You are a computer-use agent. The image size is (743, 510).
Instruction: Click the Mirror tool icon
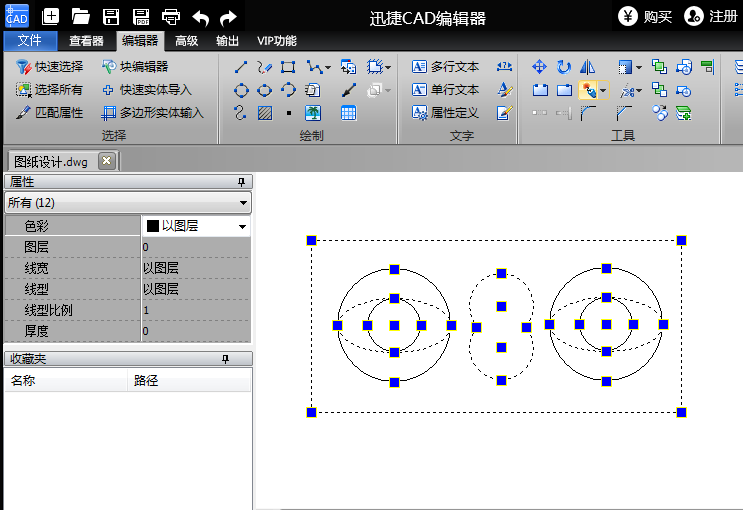point(588,67)
